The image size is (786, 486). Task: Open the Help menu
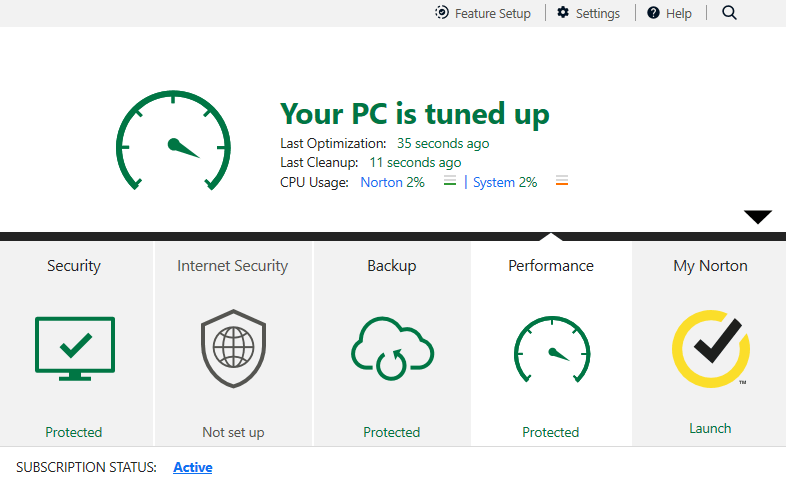click(x=669, y=13)
